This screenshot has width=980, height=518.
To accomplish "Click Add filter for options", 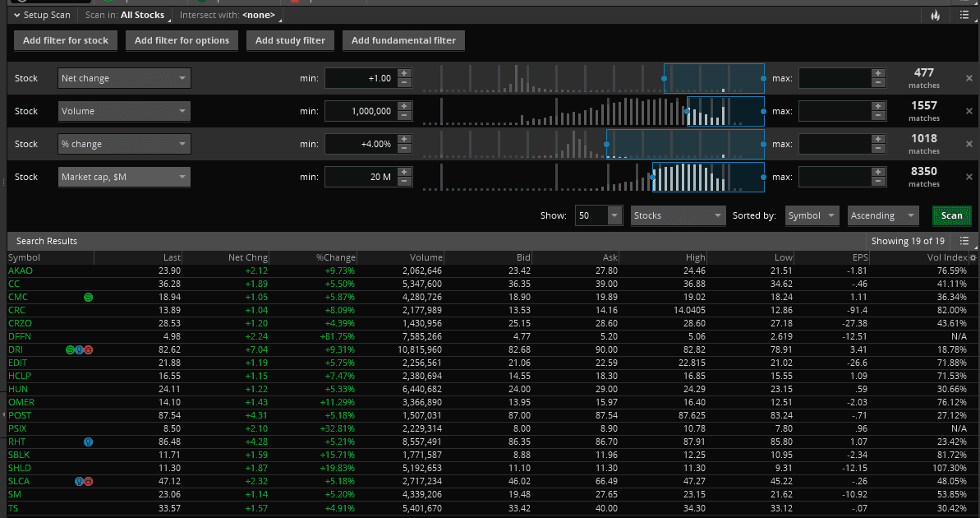I will pyautogui.click(x=182, y=40).
